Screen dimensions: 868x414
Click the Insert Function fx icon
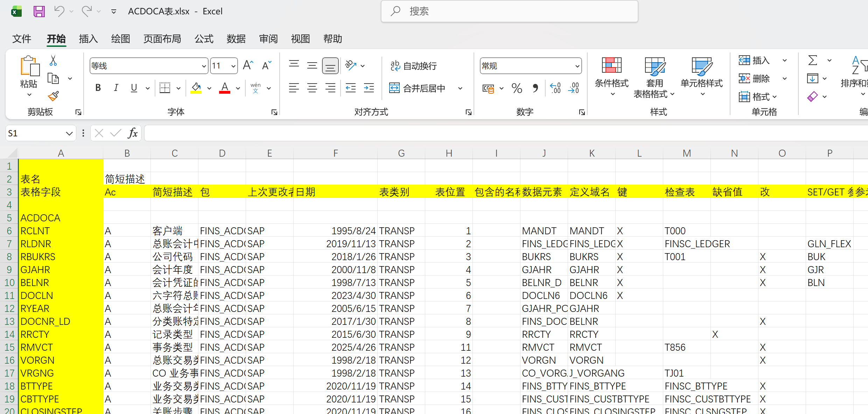coord(133,133)
